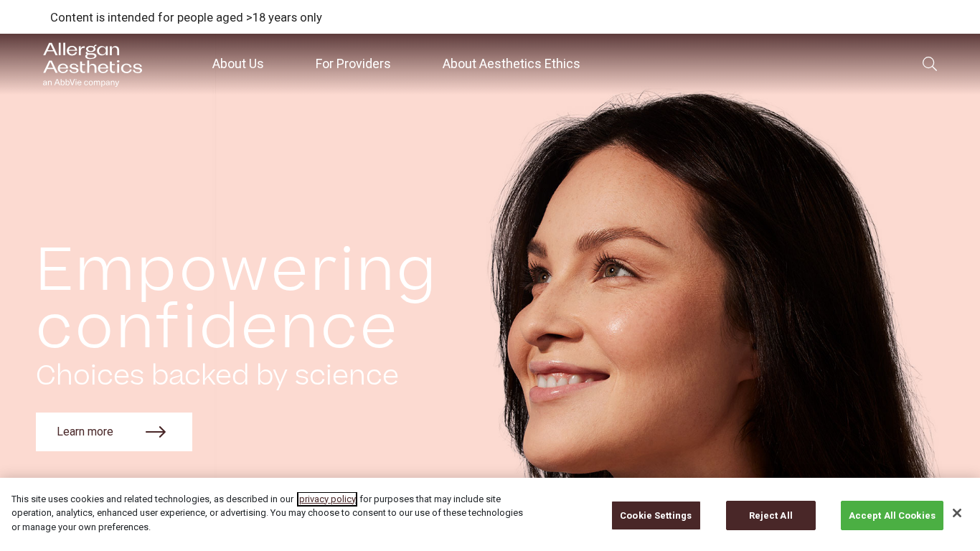Open the About Us menu
Screen dimensions: 980x551
click(237, 64)
